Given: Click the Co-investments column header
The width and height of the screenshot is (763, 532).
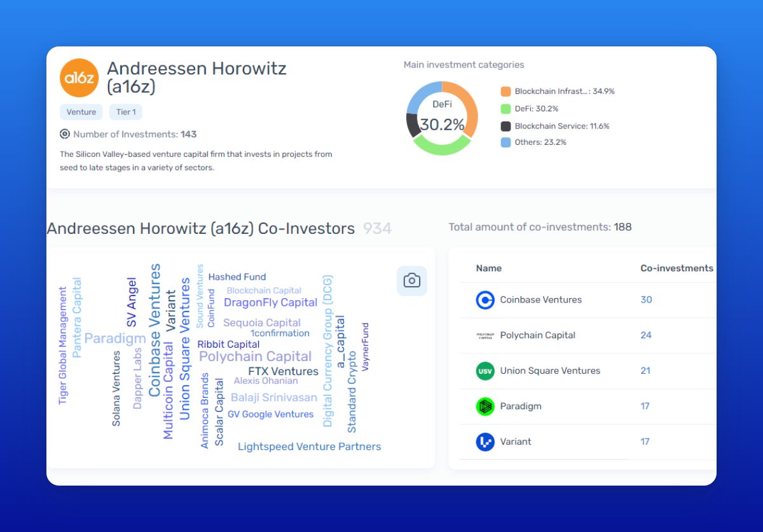Looking at the screenshot, I should point(677,268).
